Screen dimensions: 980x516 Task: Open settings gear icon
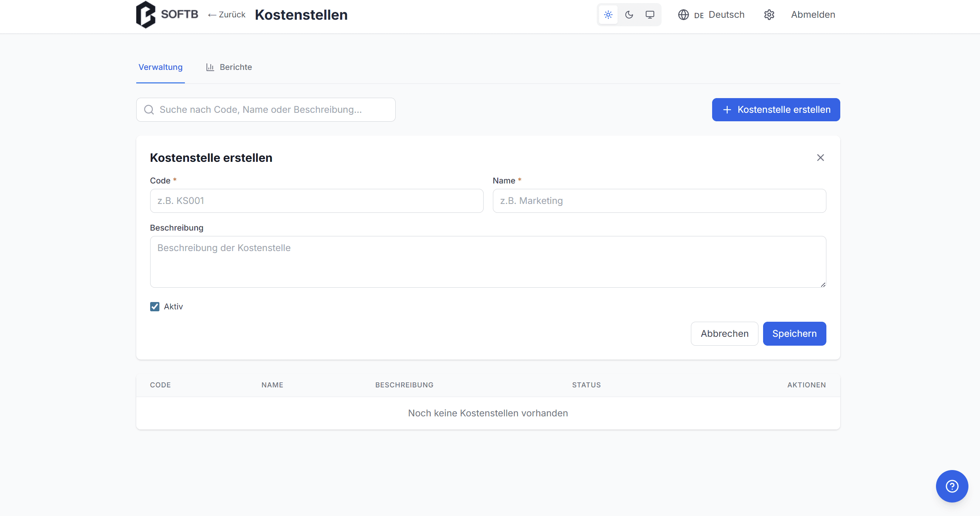coord(769,15)
